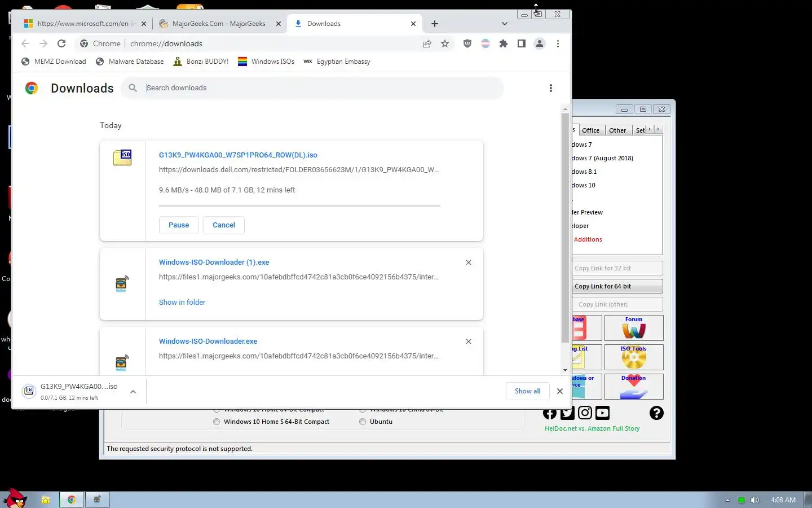812x508 pixels.
Task: Open the Malware Database bookmark
Action: tap(130, 62)
